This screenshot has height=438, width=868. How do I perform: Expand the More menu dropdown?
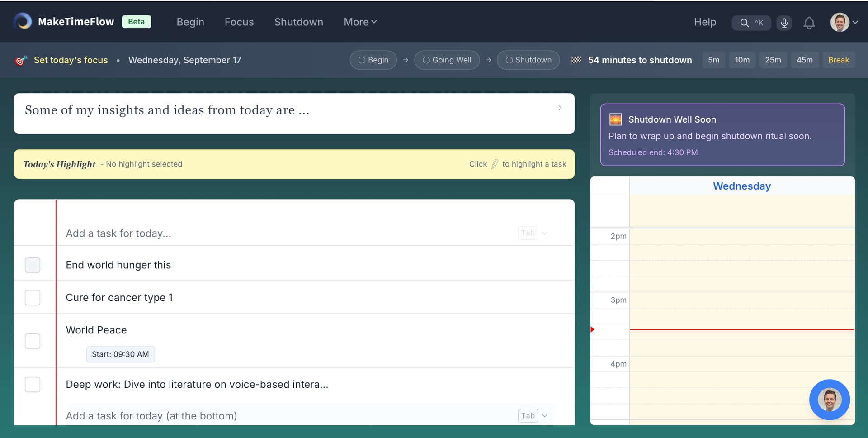click(x=360, y=22)
